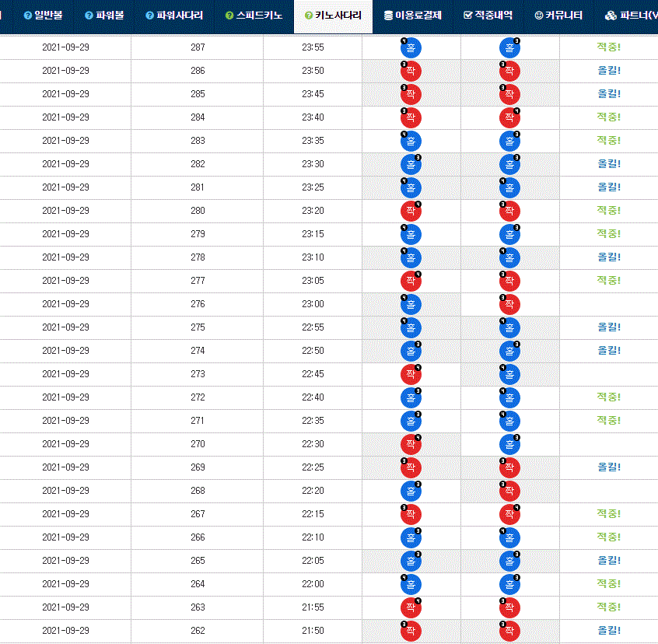Click the 23:55 time cell

coord(313,47)
